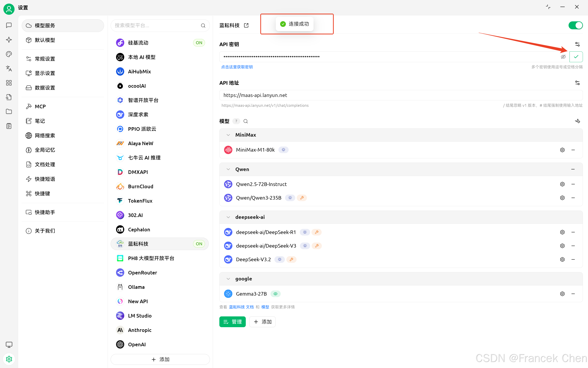The height and width of the screenshot is (368, 588).
Task: Open the mini apps grid sidebar icon
Action: (x=9, y=83)
